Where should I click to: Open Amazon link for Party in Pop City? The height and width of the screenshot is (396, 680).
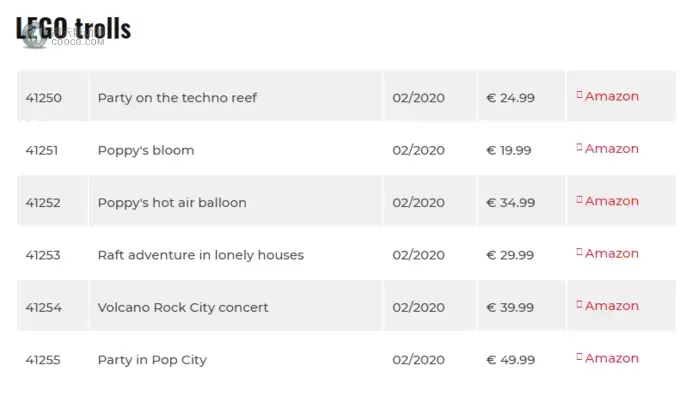(611, 359)
